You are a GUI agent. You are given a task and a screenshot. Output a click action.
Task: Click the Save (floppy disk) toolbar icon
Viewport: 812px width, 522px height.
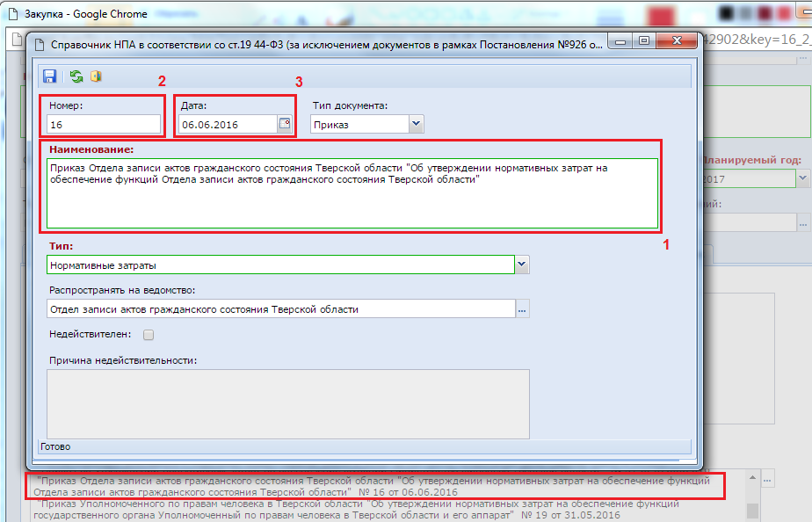(x=50, y=76)
